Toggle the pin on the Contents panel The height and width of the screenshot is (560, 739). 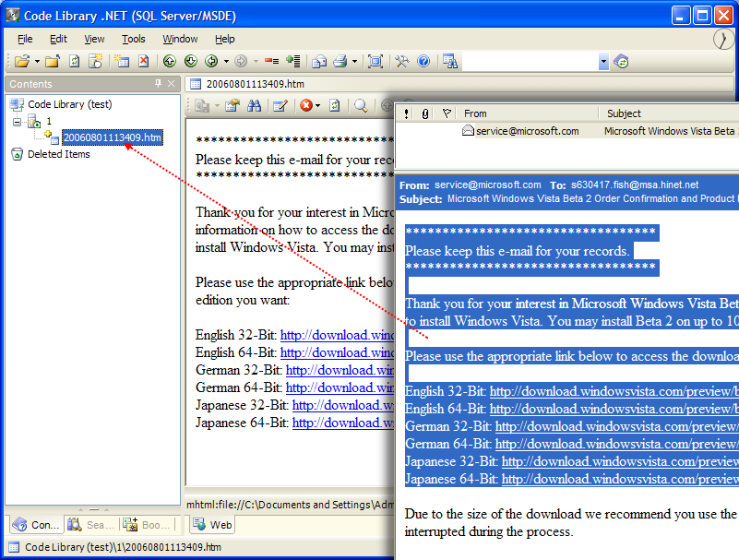(158, 83)
